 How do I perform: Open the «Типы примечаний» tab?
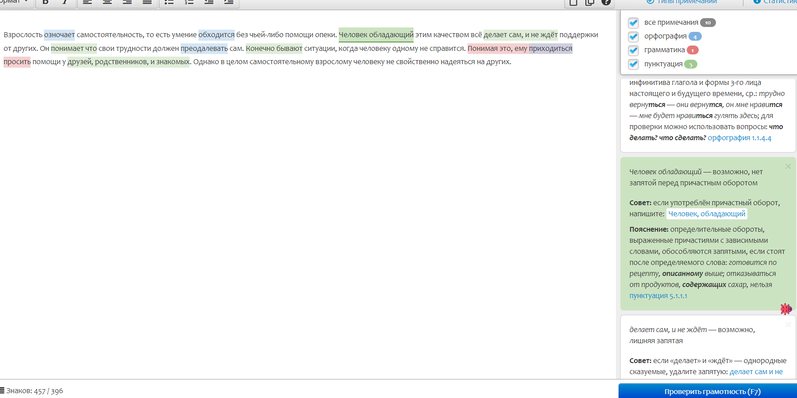pos(682,2)
